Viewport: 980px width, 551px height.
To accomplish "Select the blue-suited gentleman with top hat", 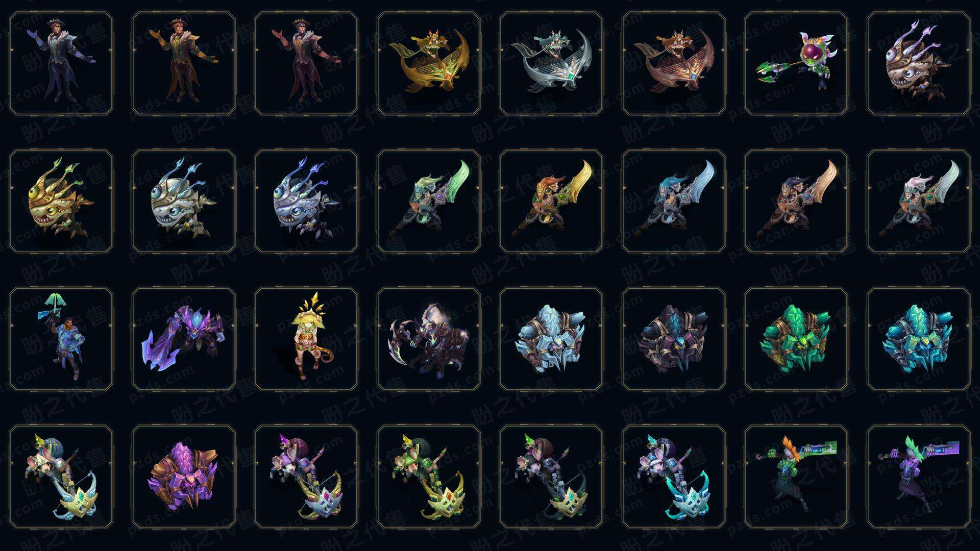I will click(61, 63).
